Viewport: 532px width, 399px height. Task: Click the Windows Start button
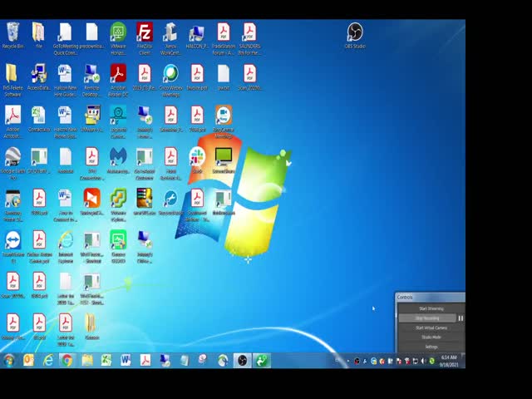[9, 360]
